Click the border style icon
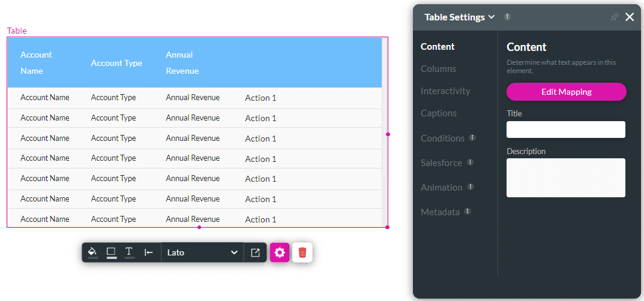Screen dimensions: 644x301 [111, 252]
